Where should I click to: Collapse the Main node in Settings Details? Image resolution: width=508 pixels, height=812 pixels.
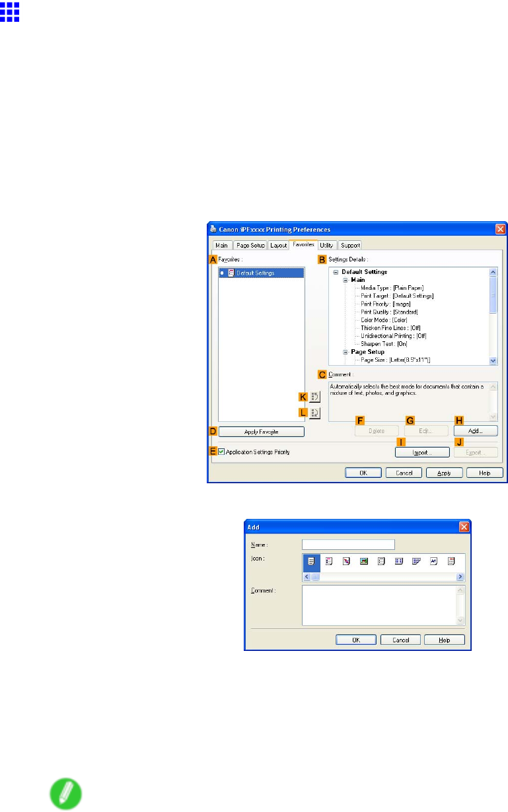(x=345, y=280)
